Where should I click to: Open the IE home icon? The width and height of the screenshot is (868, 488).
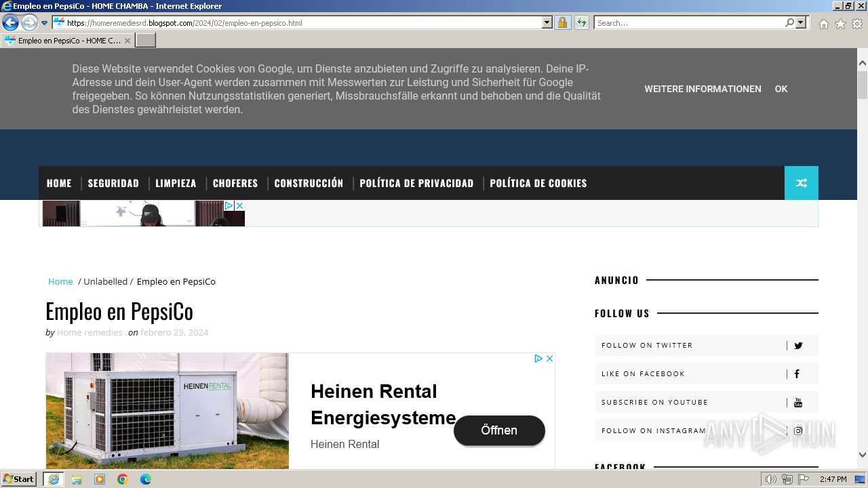click(823, 24)
